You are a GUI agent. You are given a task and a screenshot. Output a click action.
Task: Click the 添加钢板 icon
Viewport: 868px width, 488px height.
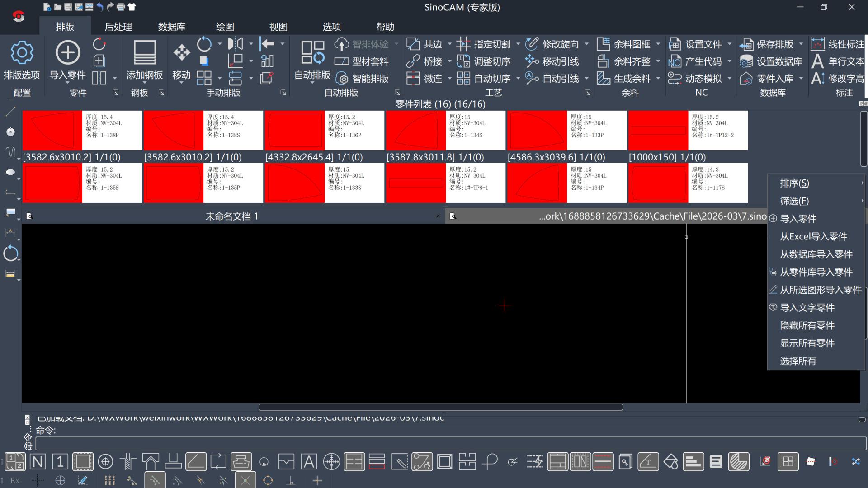[145, 53]
